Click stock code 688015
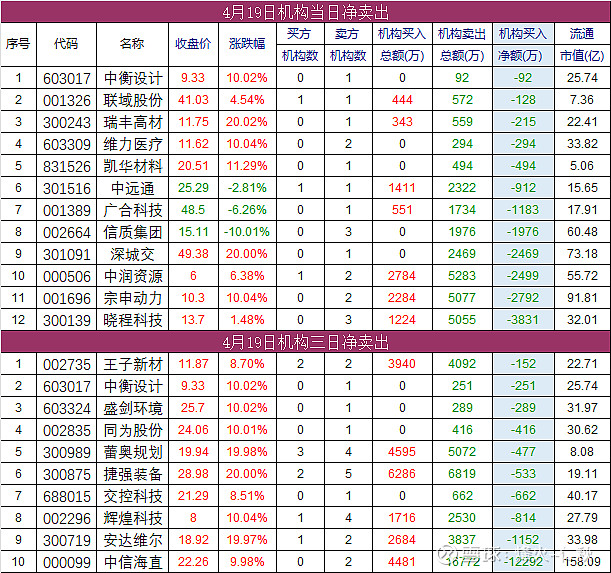Viewport: 611px width, 573px height. (67, 497)
